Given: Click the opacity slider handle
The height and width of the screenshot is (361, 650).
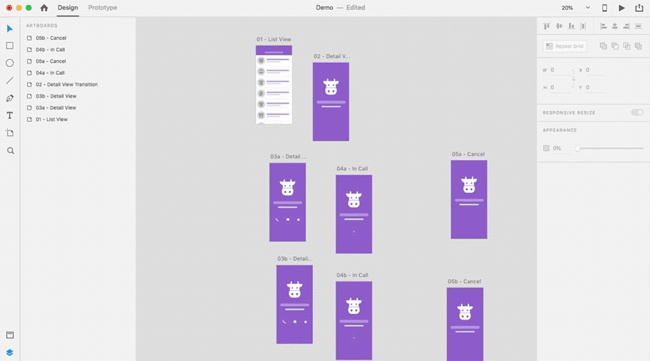Looking at the screenshot, I should click(x=577, y=148).
